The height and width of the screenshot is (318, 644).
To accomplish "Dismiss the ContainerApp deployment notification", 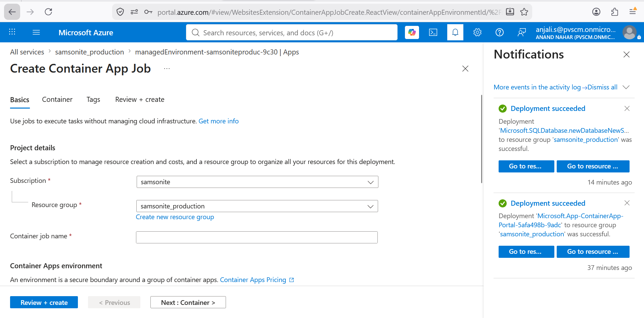I will [627, 203].
